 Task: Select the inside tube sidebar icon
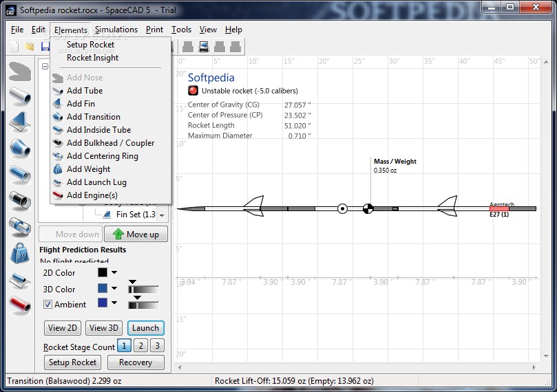[20, 175]
